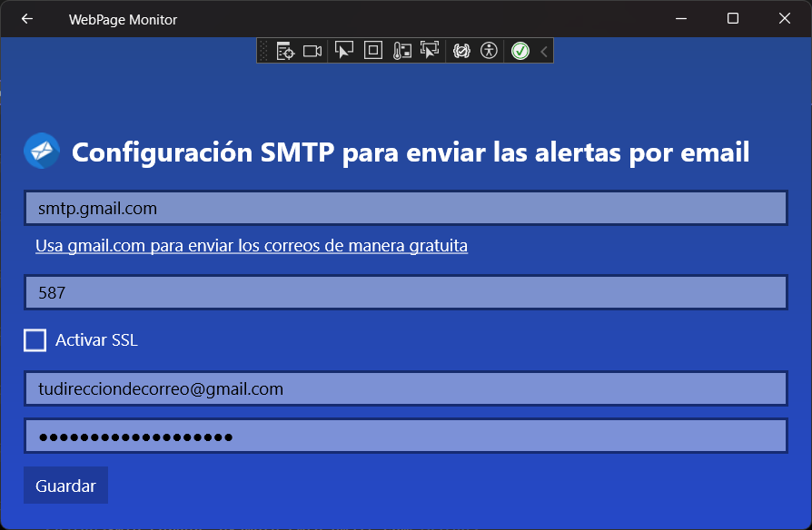Click the tudirecciondecorreo@gmail.com email field
Viewport: 812px width, 530px height.
405,389
